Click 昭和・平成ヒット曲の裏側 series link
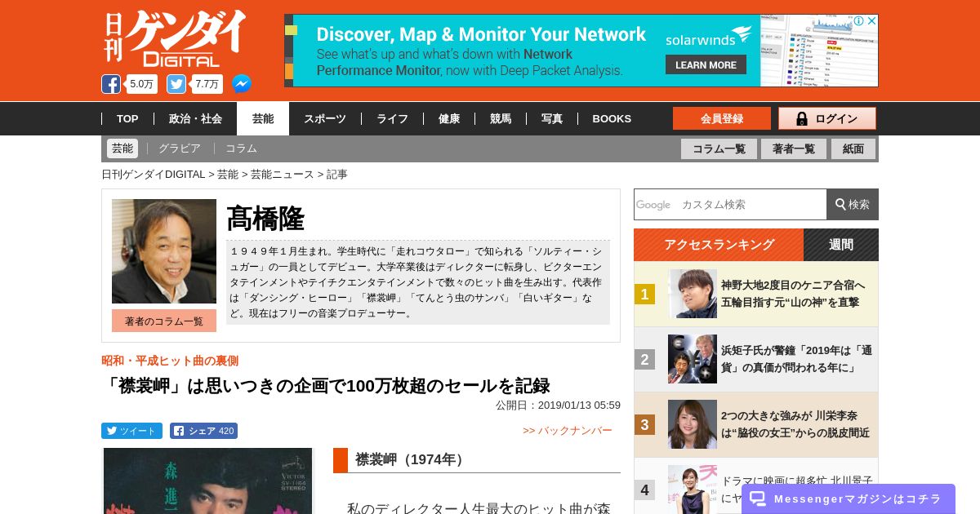 click(170, 361)
